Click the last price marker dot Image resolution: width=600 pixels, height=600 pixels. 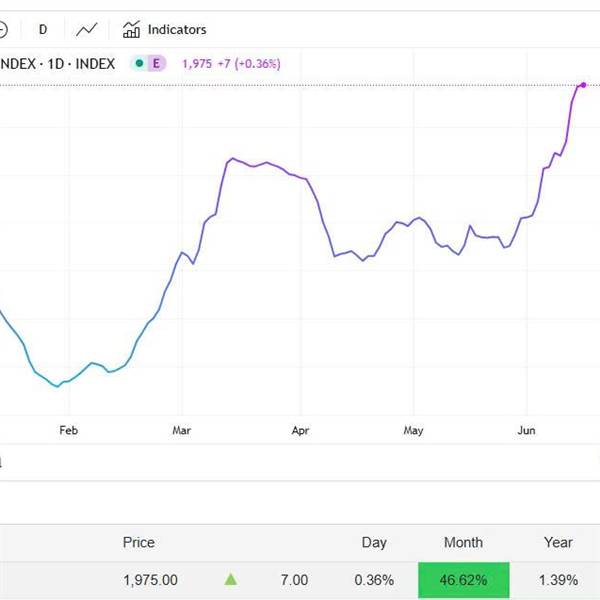[x=583, y=85]
